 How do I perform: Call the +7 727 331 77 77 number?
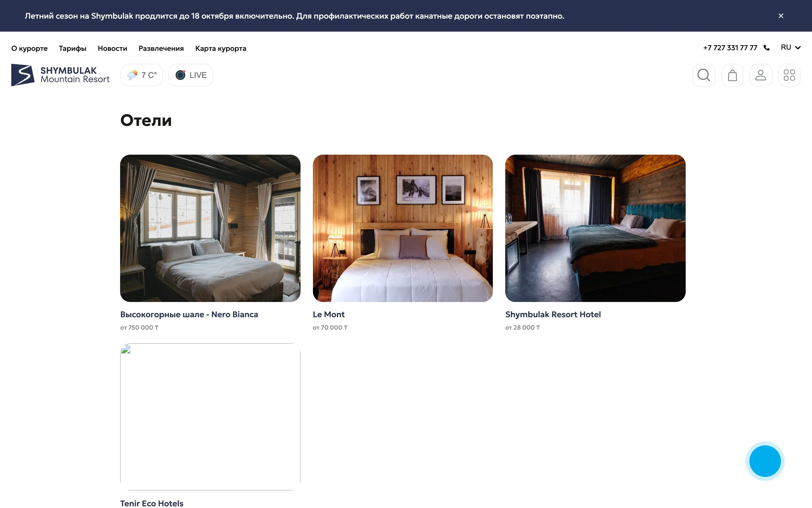point(730,48)
